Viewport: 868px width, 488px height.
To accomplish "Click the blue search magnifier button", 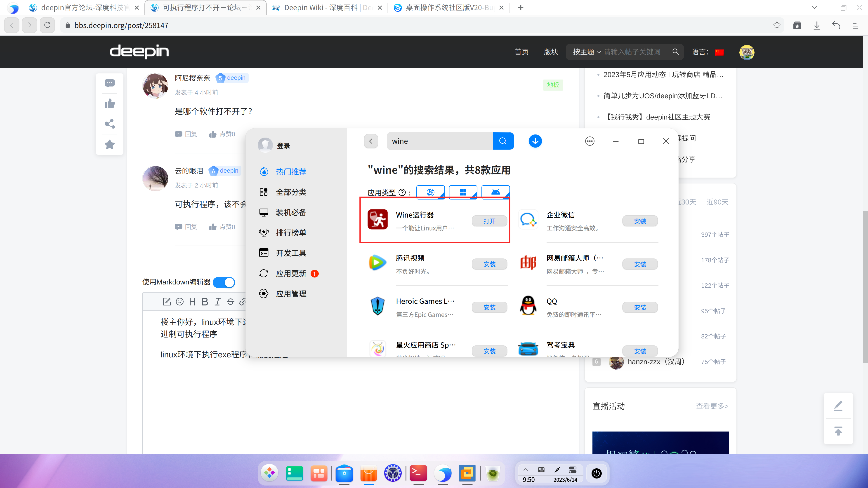I will click(x=503, y=141).
